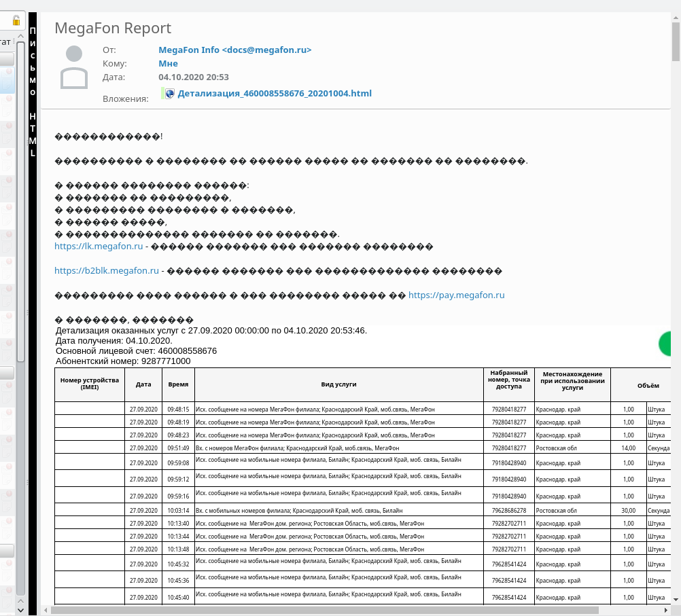Click the horizontal scrollbar thumb
681x616 pixels.
(x=325, y=611)
